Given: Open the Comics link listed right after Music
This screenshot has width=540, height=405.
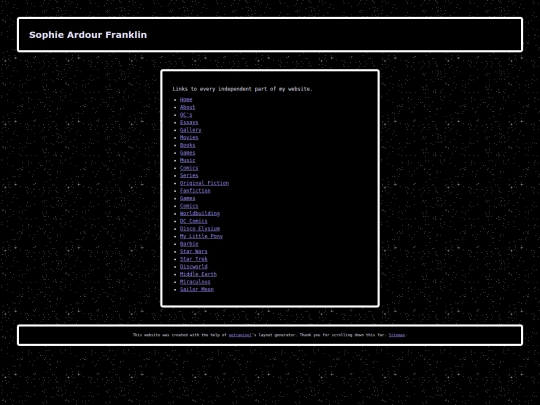Looking at the screenshot, I should point(189,168).
